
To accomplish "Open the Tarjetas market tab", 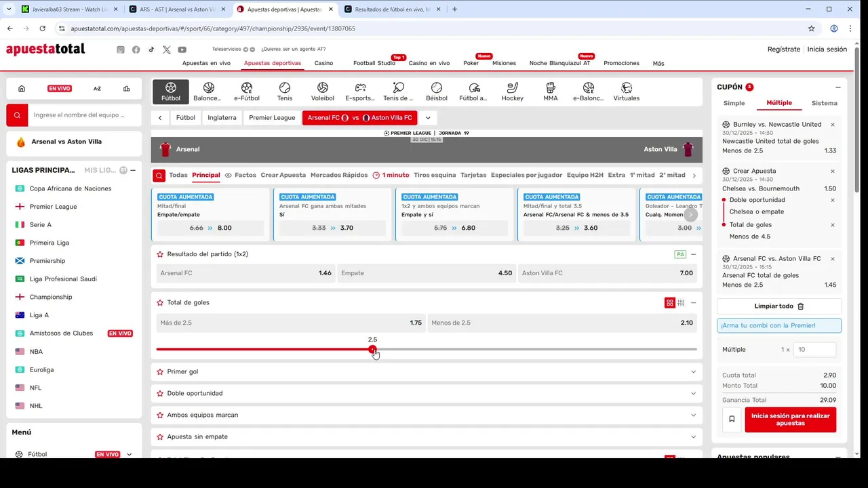I will coord(473,175).
